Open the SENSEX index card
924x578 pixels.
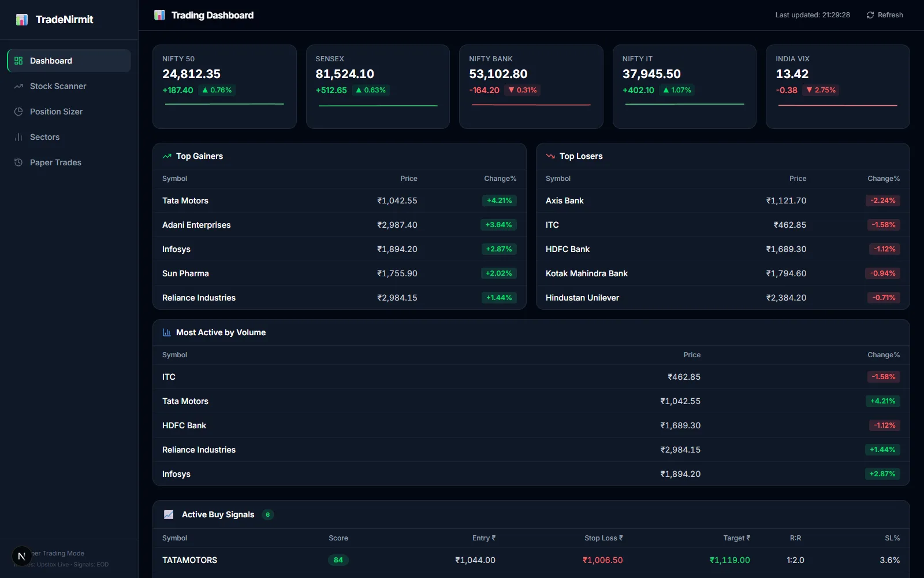coord(378,87)
